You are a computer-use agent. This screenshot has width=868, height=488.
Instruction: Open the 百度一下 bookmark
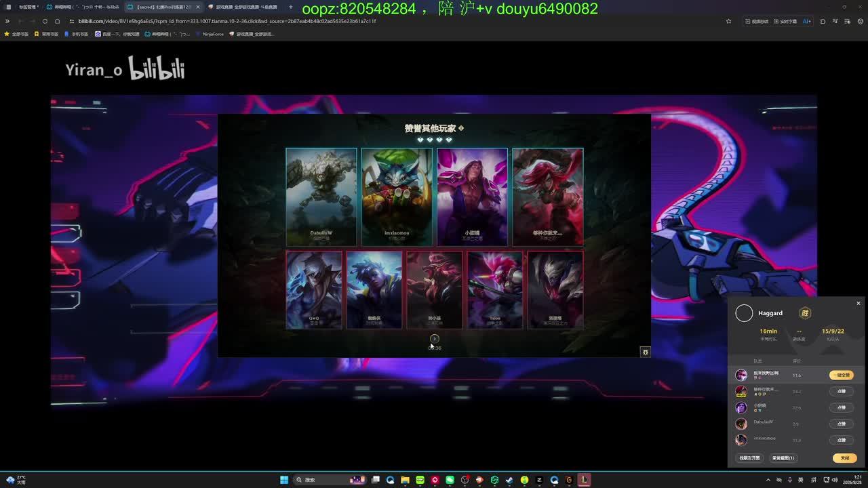click(x=117, y=34)
